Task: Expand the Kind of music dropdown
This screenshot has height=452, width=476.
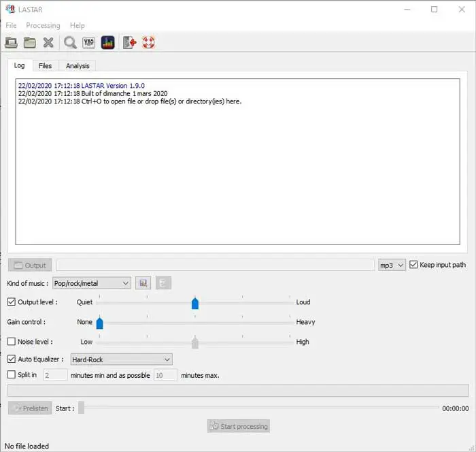Action: pyautogui.click(x=92, y=283)
